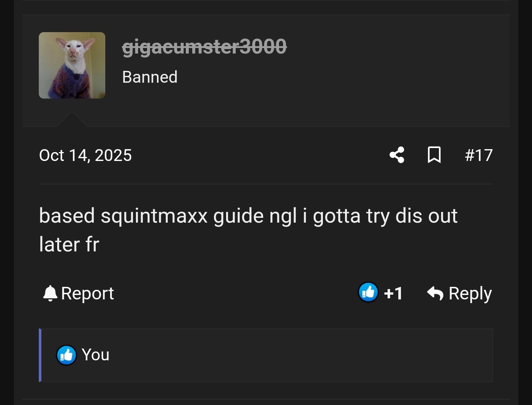Open the struck-through gigacumster3000 username profile
Viewport: 532px width, 405px height.
[204, 47]
